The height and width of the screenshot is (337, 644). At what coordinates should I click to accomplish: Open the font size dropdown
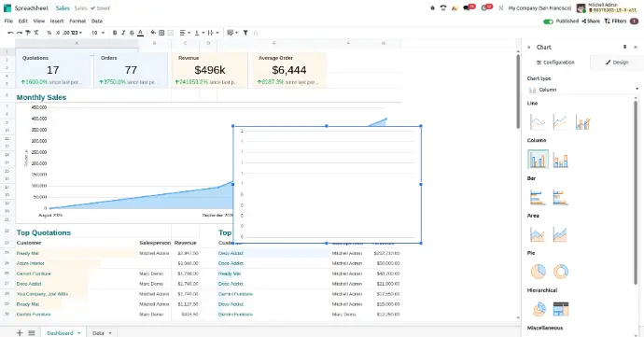point(98,33)
